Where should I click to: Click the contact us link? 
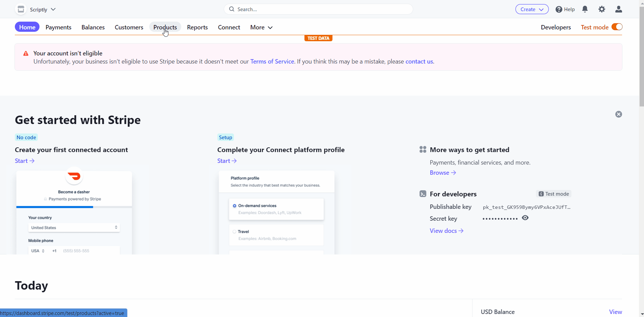point(419,62)
